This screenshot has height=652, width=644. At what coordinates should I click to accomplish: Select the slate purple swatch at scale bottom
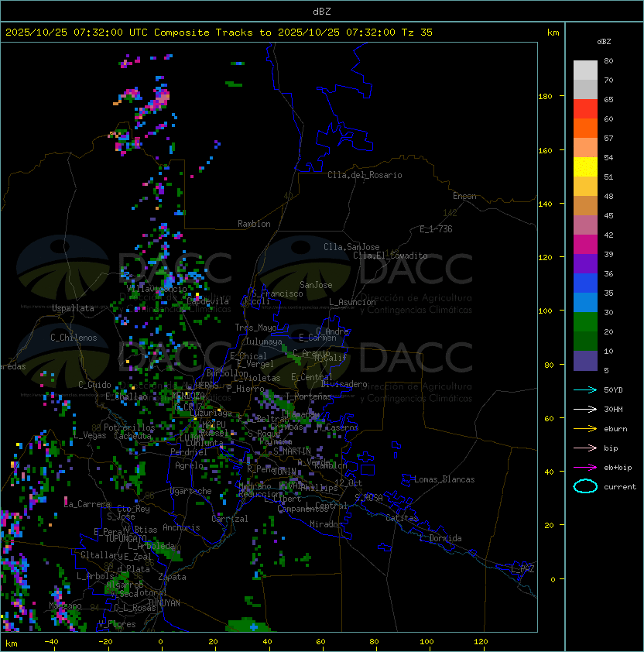(x=585, y=361)
